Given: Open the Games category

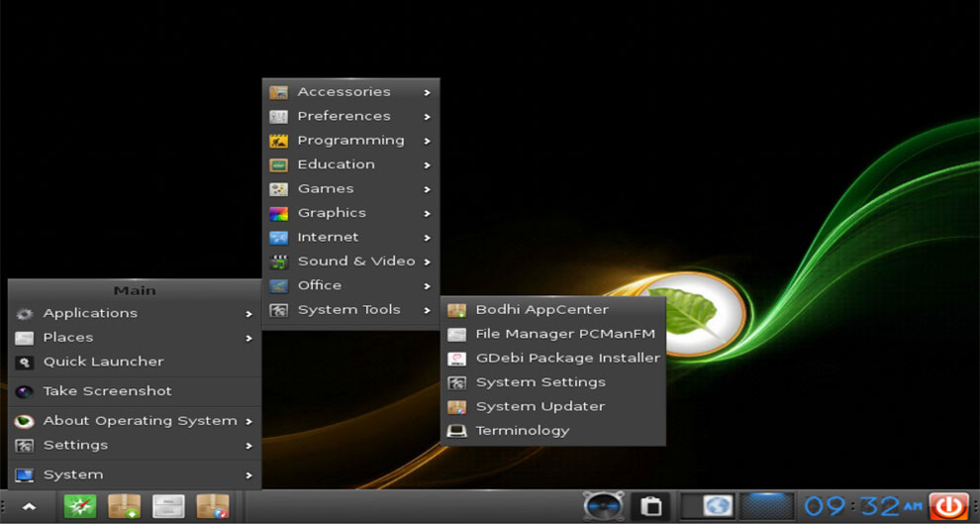Looking at the screenshot, I should click(350, 189).
